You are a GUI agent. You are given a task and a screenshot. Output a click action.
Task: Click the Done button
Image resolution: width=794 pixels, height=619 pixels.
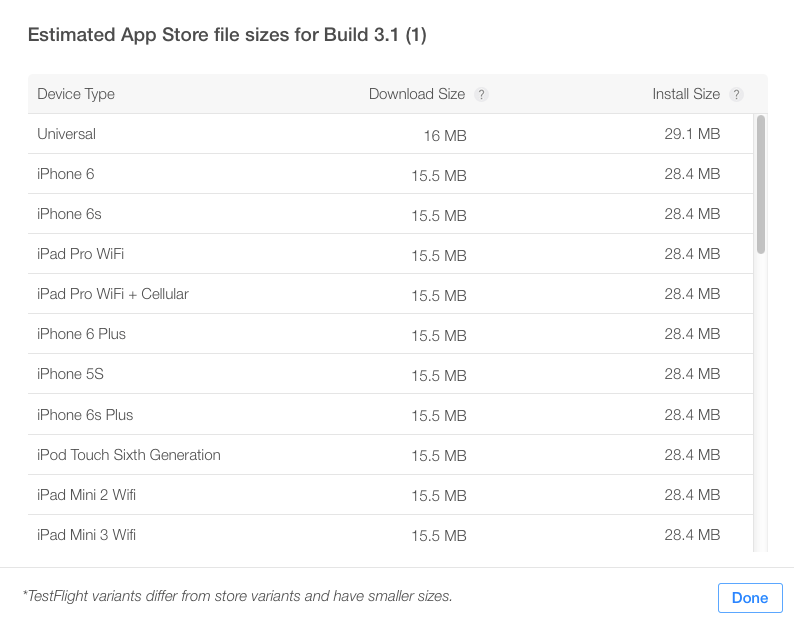click(750, 598)
